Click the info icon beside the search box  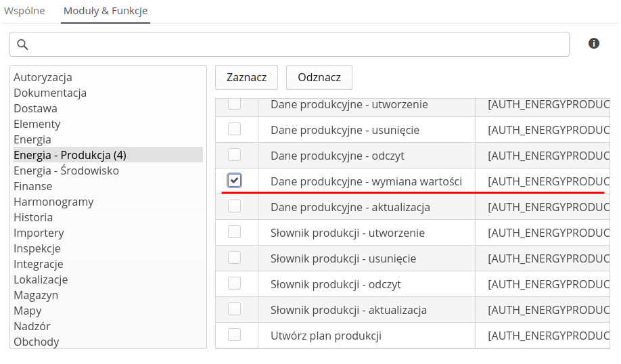594,43
